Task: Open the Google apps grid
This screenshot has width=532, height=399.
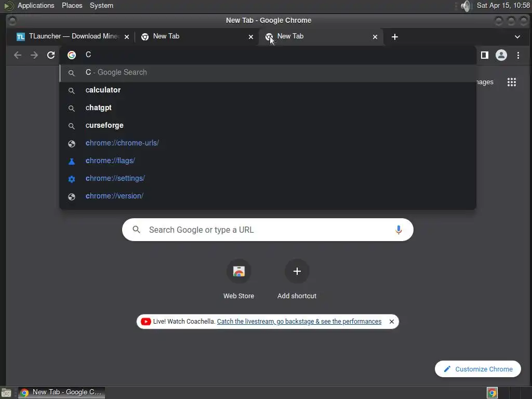Action: [512, 82]
